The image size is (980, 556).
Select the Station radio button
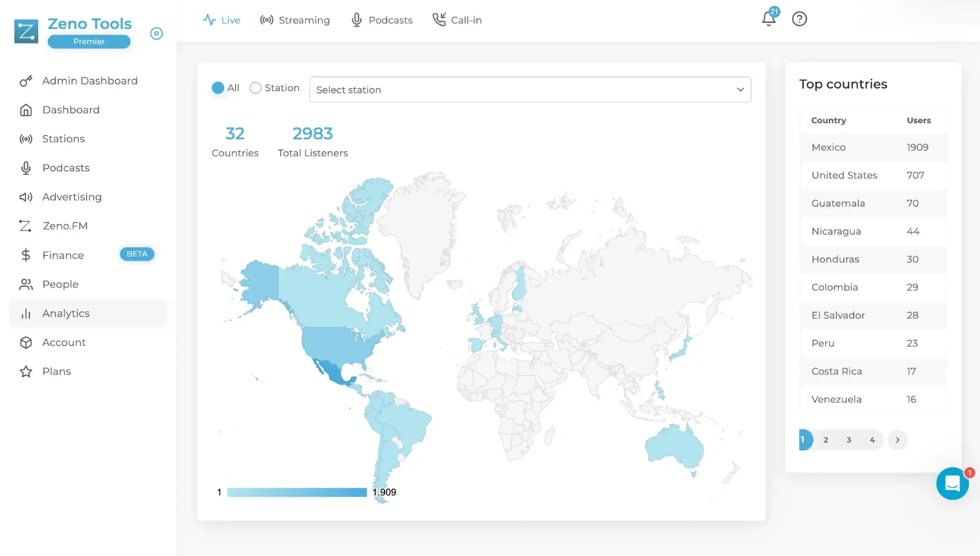tap(256, 88)
